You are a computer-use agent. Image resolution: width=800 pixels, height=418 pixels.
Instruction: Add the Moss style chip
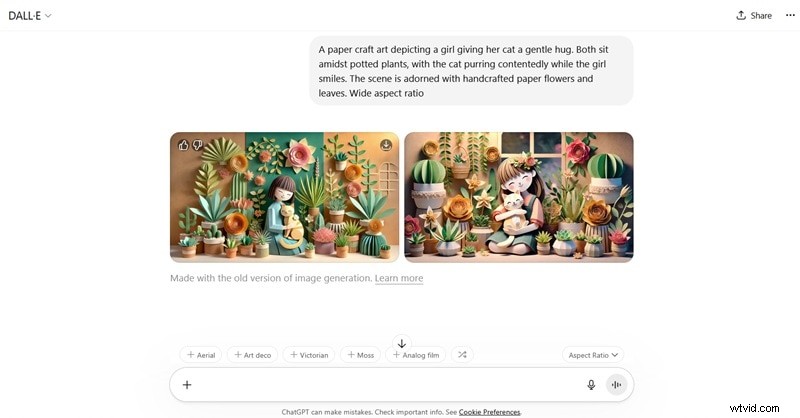(x=360, y=355)
